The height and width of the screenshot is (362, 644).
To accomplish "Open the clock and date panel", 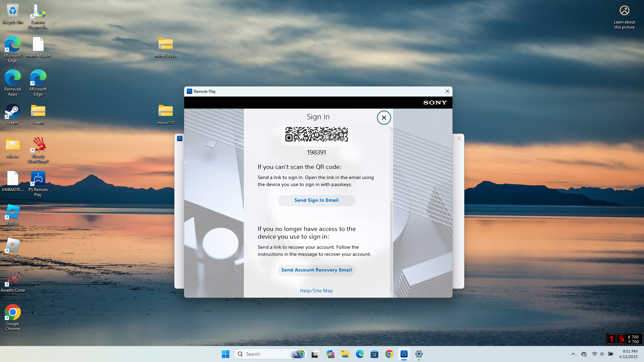I will click(628, 354).
